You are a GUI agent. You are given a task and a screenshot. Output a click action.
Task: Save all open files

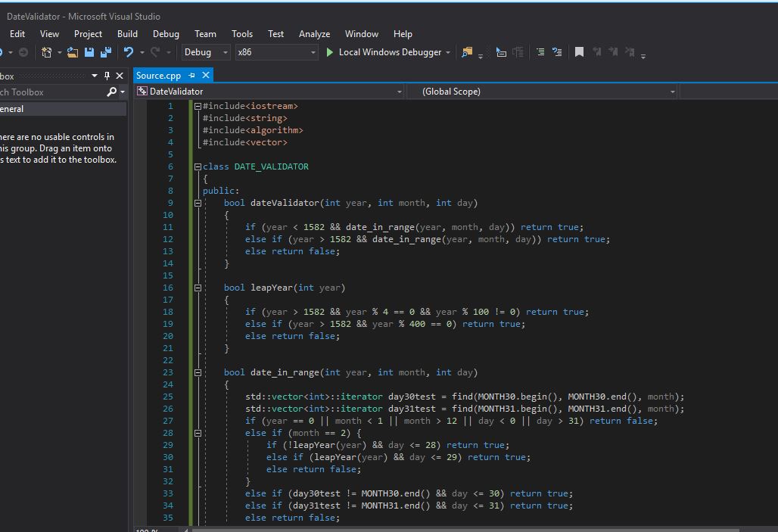[x=106, y=52]
